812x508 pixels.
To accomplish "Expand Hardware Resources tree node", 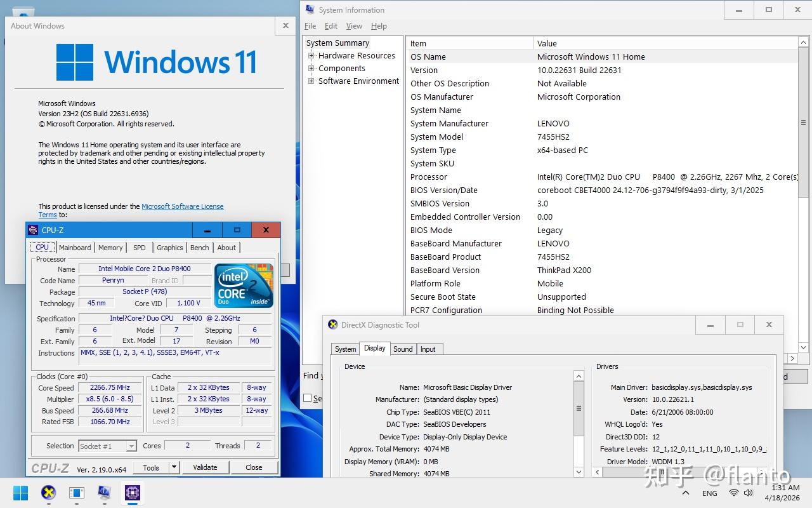I will click(311, 55).
